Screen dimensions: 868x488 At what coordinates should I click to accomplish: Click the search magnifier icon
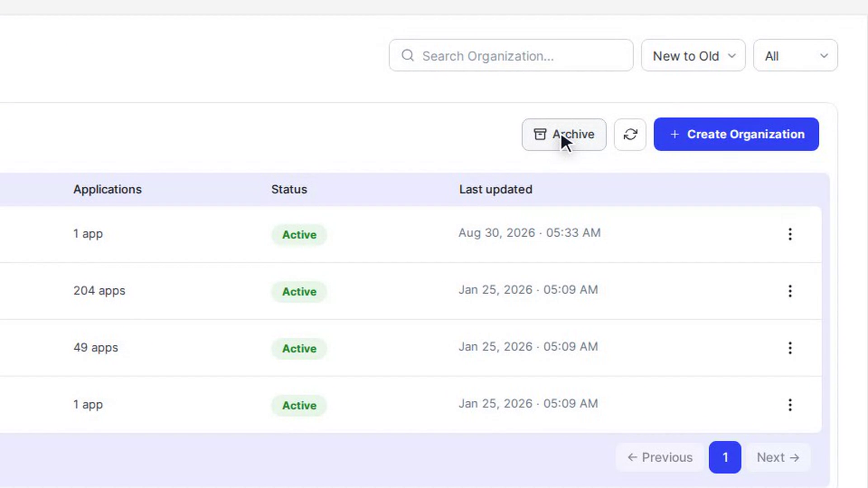click(407, 56)
